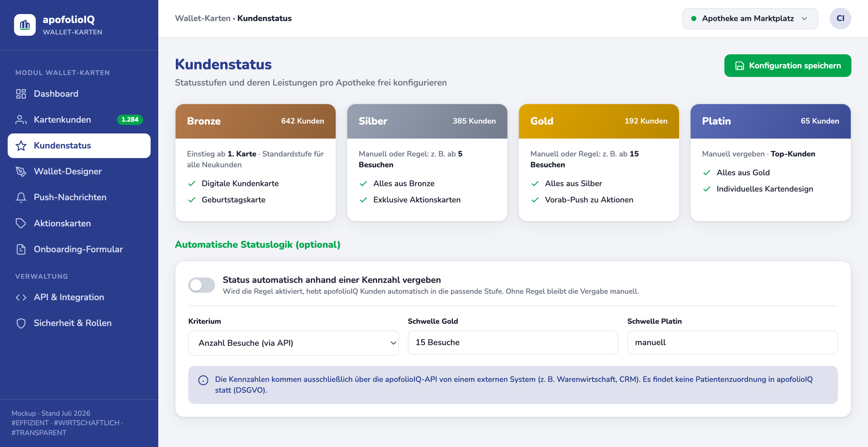Select the Platin status card header
The height and width of the screenshot is (447, 868).
(770, 121)
